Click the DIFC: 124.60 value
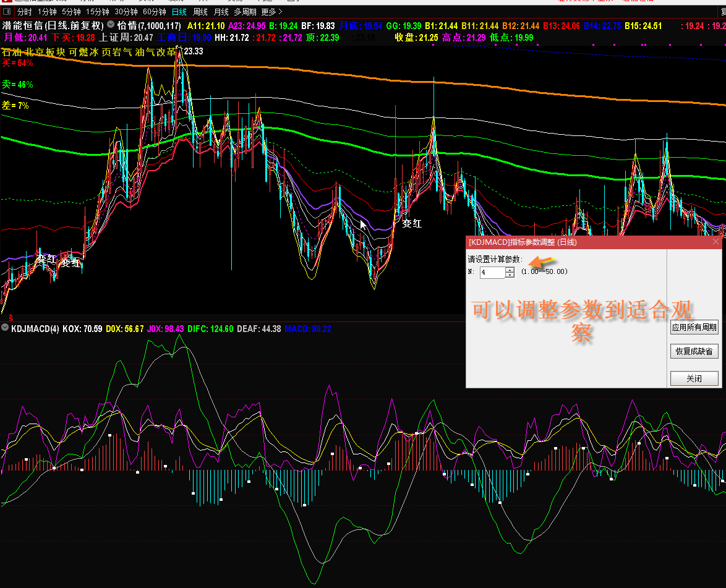 pos(210,329)
